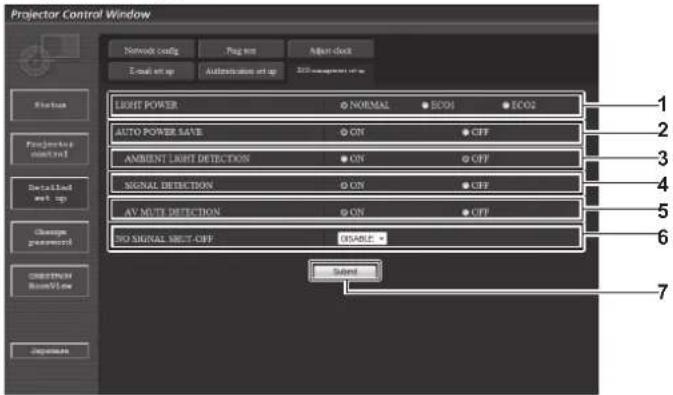Open the Projector control page
This screenshot has width=673, height=395.
(x=50, y=149)
